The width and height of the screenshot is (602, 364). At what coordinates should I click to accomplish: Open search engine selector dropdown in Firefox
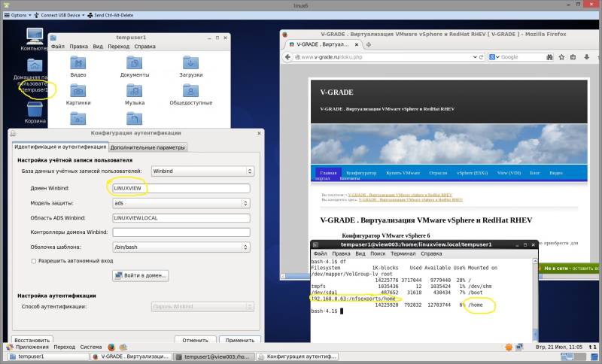pos(494,56)
